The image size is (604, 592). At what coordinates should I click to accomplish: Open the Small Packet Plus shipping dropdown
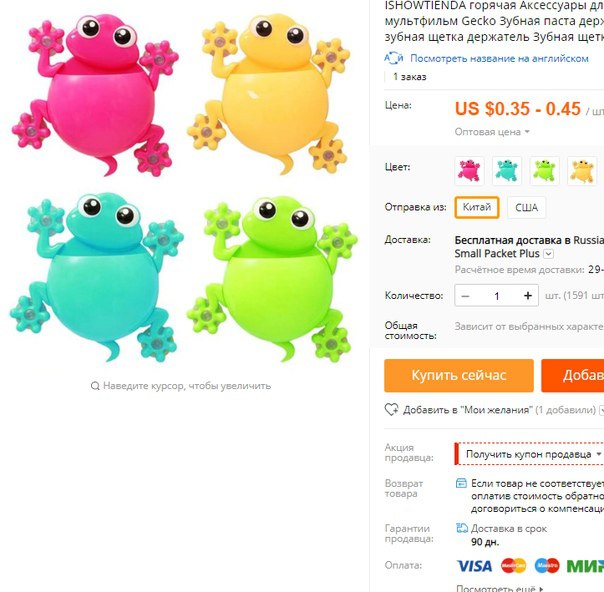[549, 254]
